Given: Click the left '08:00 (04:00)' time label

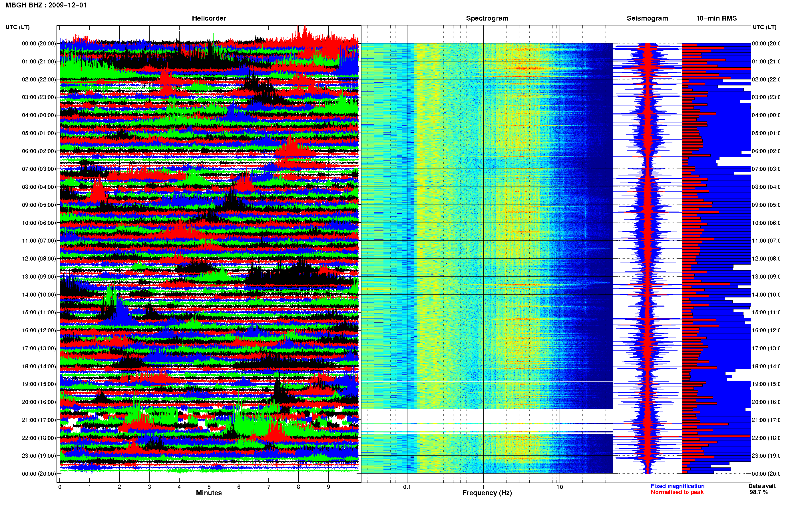Looking at the screenshot, I should 39,187.
